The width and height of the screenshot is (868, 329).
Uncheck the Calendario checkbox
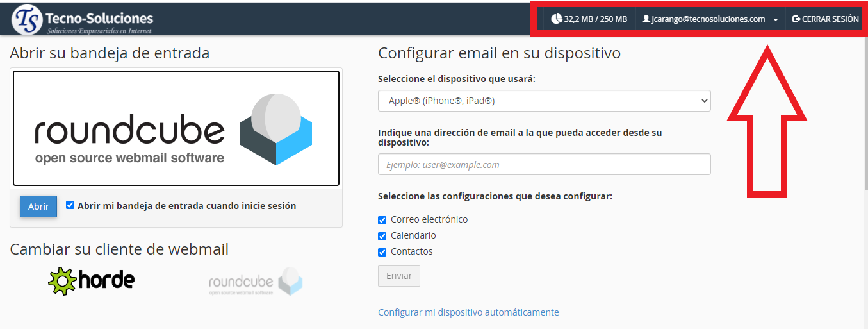point(382,236)
